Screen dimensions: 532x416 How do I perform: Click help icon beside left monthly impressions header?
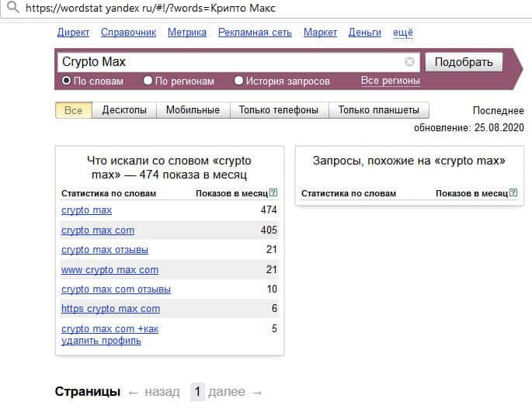tap(273, 193)
